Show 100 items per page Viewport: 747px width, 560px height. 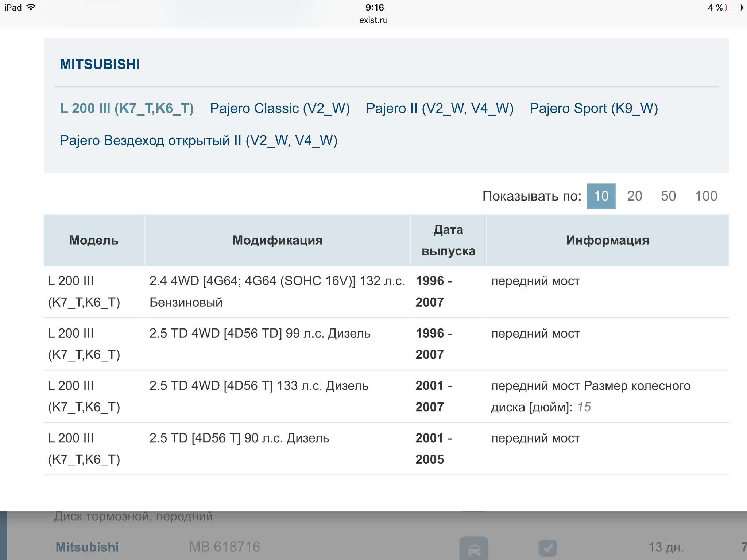(x=706, y=196)
